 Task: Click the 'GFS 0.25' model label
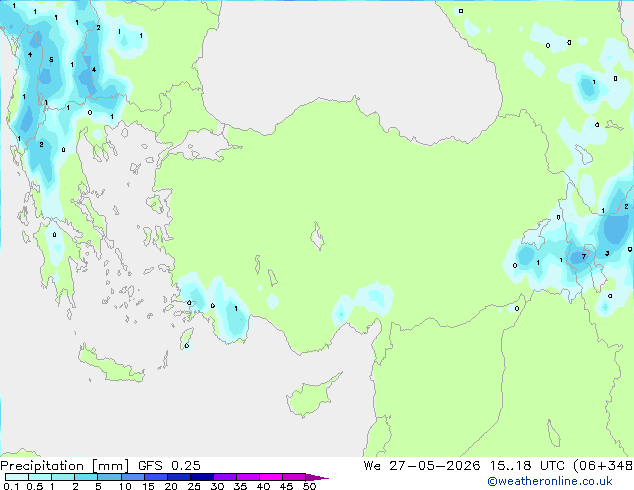click(169, 466)
